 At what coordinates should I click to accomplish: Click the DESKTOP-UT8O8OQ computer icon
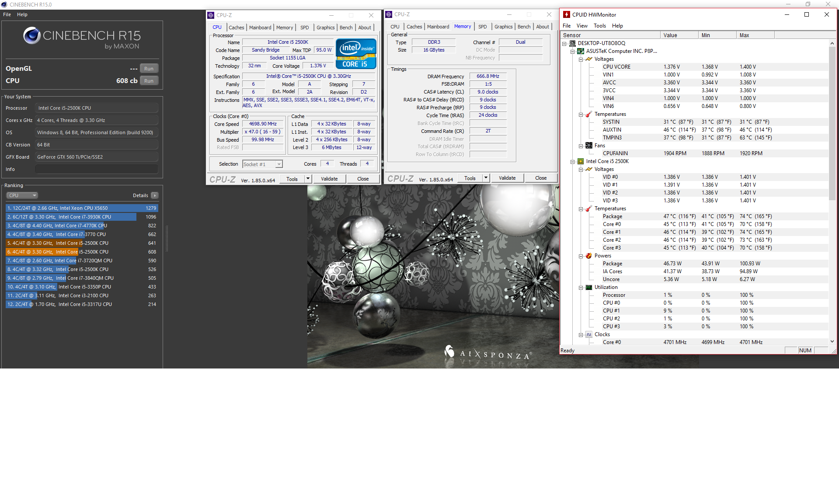pos(572,43)
